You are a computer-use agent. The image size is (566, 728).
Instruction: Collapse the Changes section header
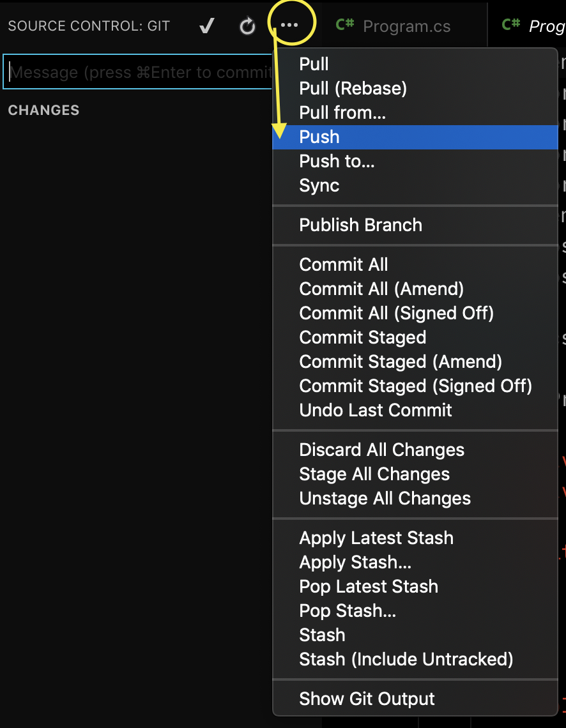[43, 110]
